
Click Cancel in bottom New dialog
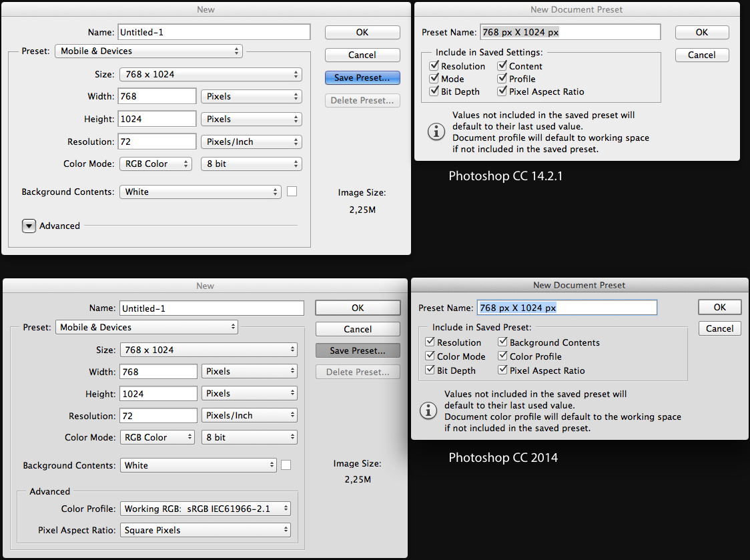coord(358,329)
